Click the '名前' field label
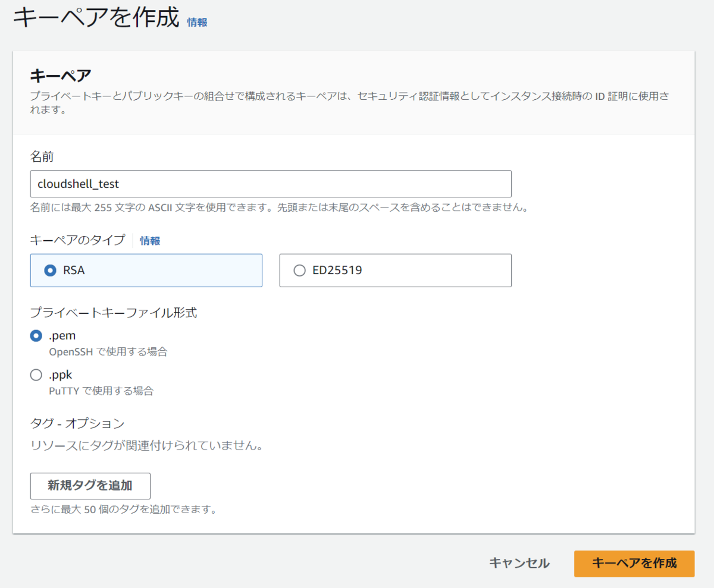This screenshot has width=714, height=588. click(x=42, y=157)
